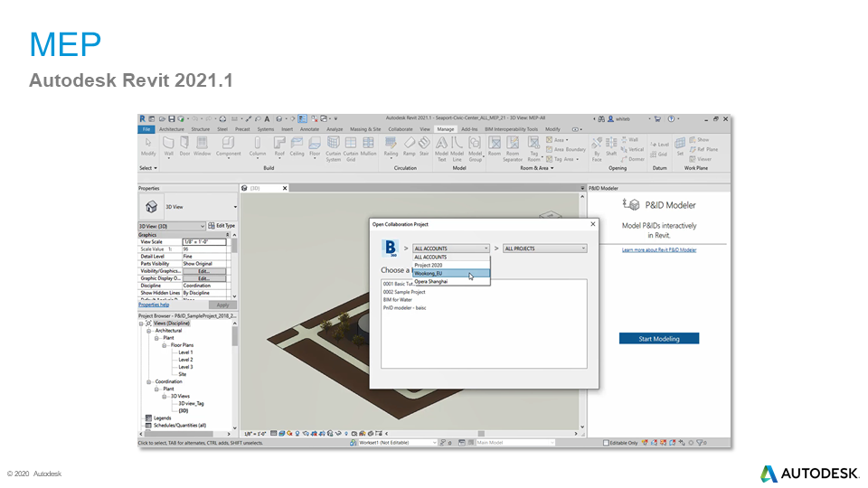Select the Column tool
Image resolution: width=868 pixels, height=488 pixels.
point(258,147)
